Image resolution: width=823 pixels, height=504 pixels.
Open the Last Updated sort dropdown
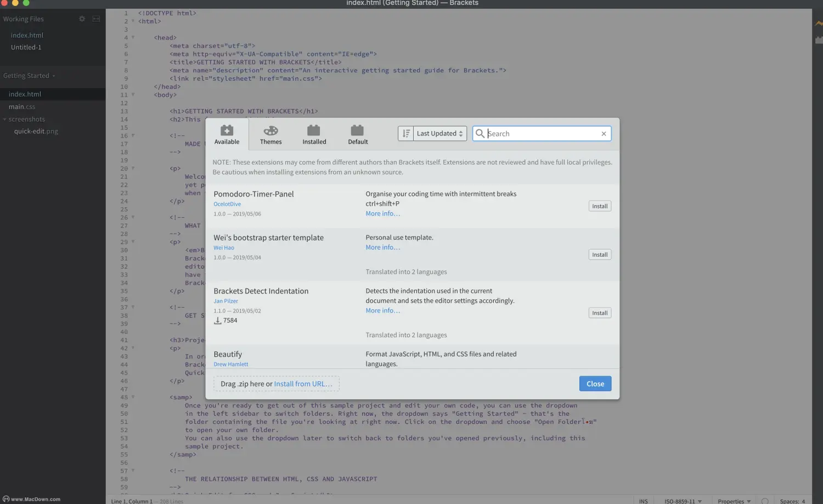[440, 133]
